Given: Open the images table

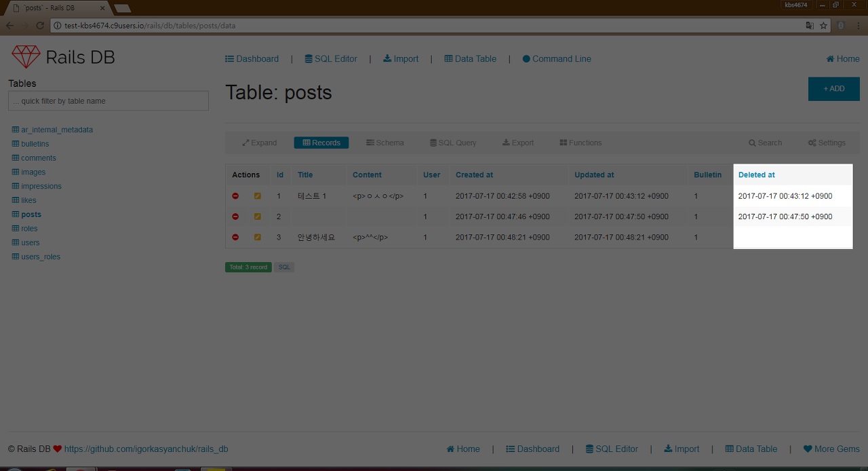Looking at the screenshot, I should tap(28, 172).
